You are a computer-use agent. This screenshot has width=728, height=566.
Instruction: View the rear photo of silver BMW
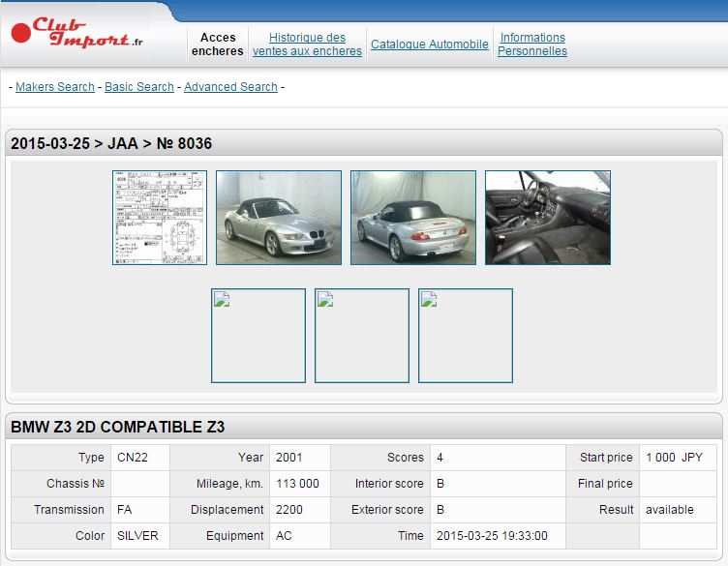[413, 218]
